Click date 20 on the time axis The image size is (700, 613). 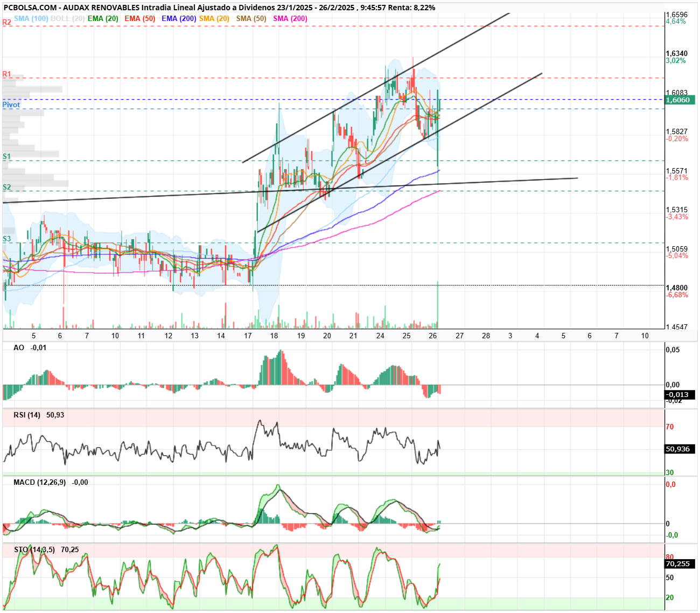[x=327, y=336]
